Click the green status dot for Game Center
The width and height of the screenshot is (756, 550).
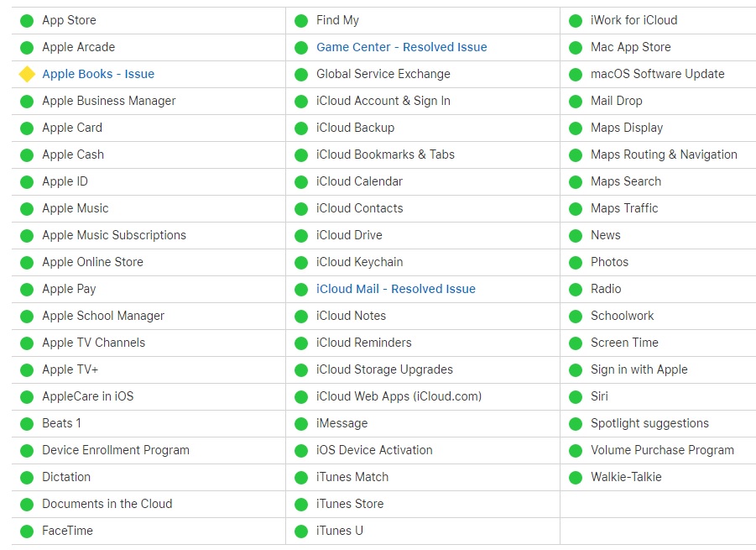coord(301,48)
